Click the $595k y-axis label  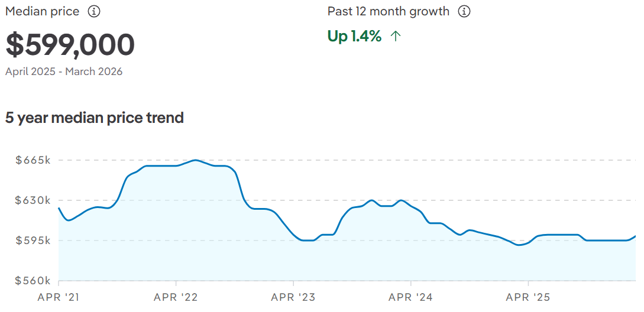33,240
